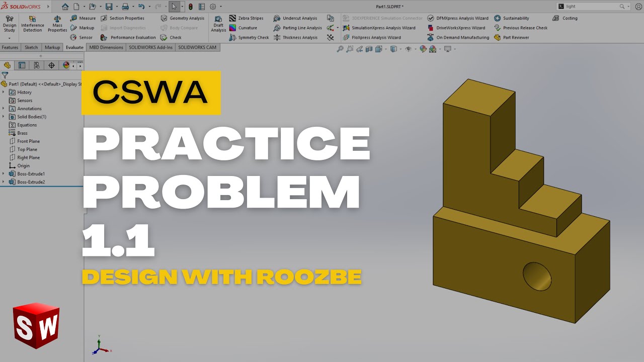The width and height of the screenshot is (644, 362).
Task: Launch Performance Evaluation
Action: [128, 37]
